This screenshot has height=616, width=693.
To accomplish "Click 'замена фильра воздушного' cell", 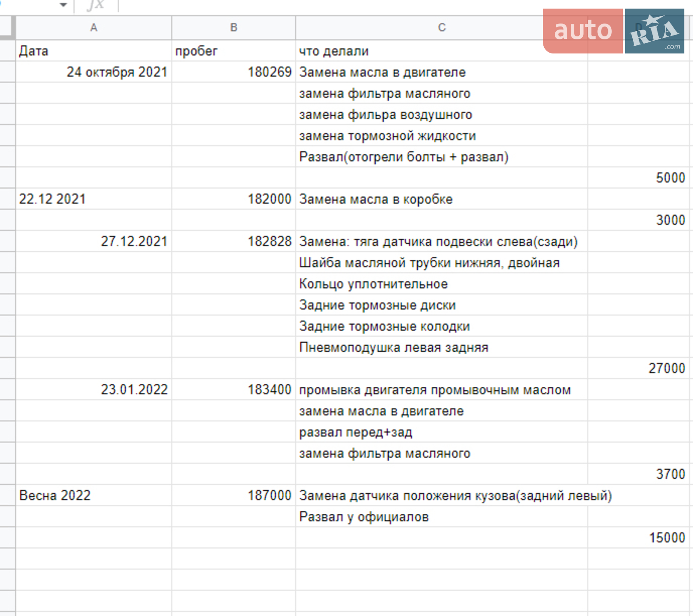I will 442,114.
